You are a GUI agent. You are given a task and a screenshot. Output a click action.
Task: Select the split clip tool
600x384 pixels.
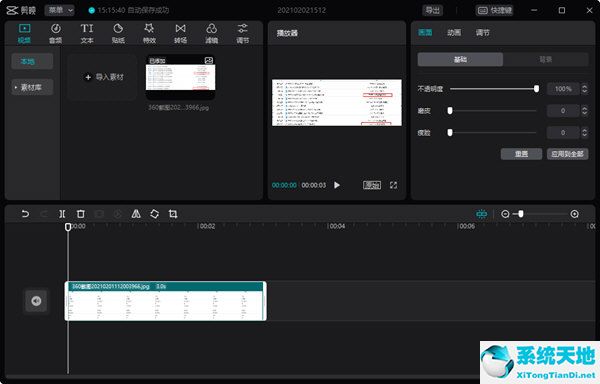tap(62, 214)
